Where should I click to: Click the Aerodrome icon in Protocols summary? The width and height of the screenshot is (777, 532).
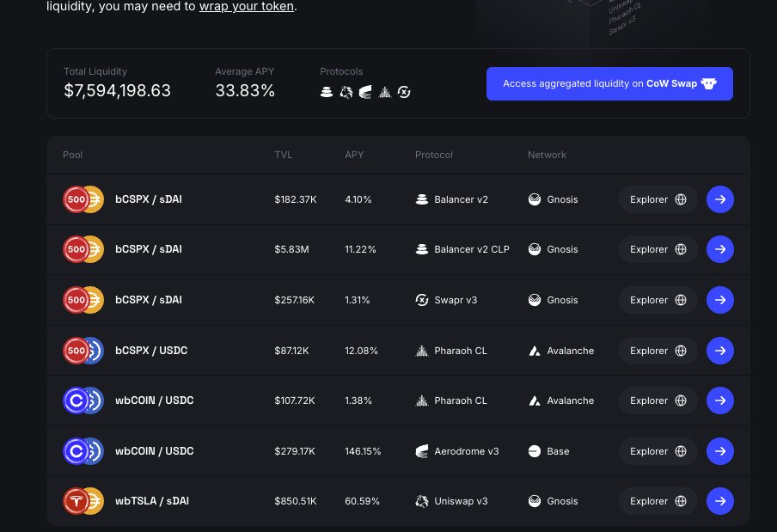pos(365,92)
